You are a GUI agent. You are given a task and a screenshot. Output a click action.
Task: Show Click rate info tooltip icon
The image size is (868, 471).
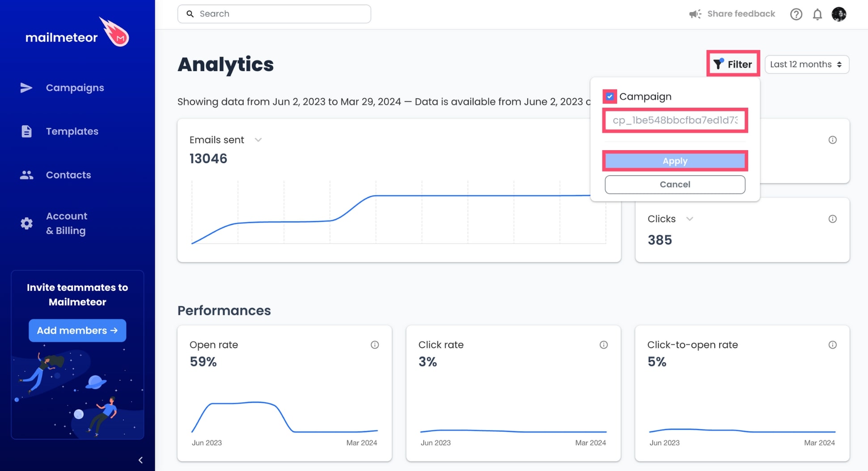[x=604, y=345]
